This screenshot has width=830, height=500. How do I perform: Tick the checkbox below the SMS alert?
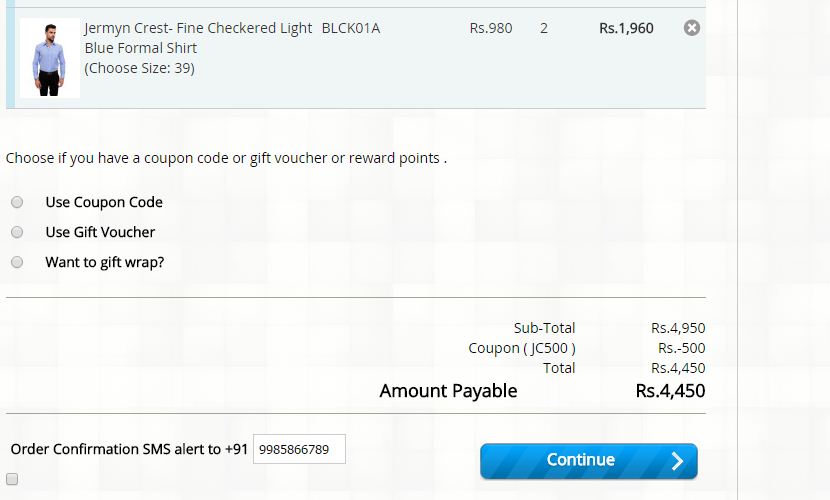pyautogui.click(x=12, y=479)
